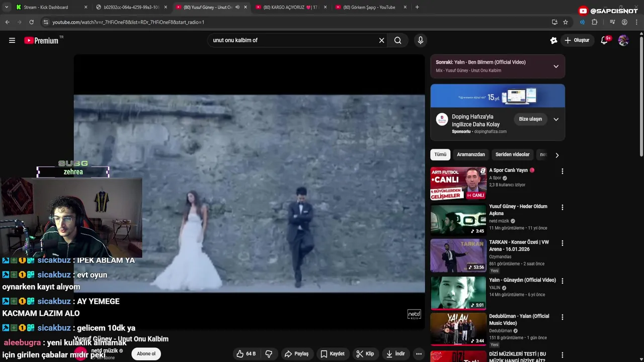Open more actions three-dot menu under video

click(419, 354)
